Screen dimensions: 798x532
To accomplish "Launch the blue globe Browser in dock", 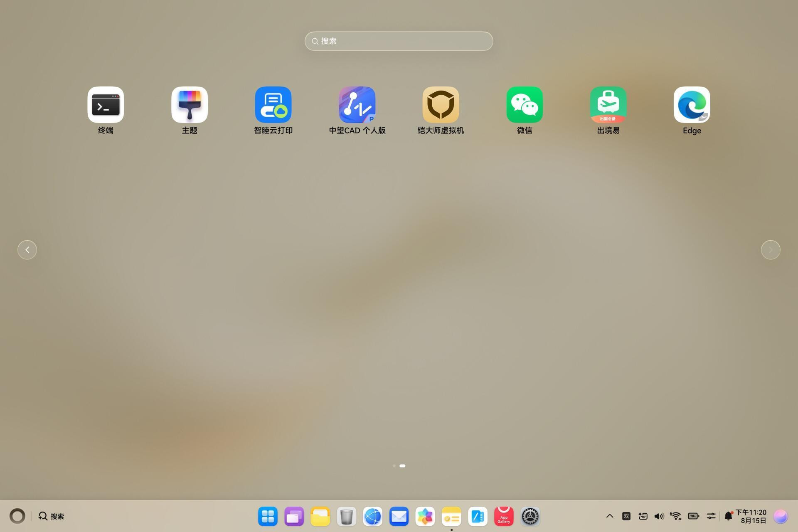I will tap(373, 516).
